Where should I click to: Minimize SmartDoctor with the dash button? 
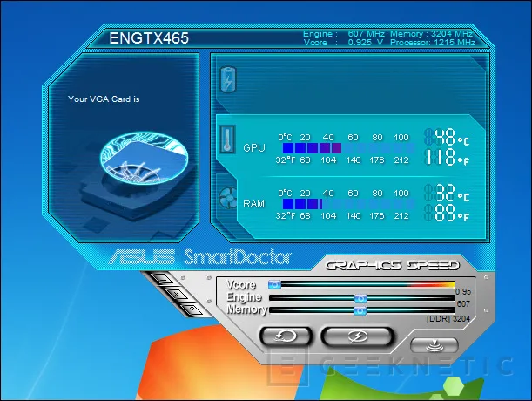[x=164, y=279]
